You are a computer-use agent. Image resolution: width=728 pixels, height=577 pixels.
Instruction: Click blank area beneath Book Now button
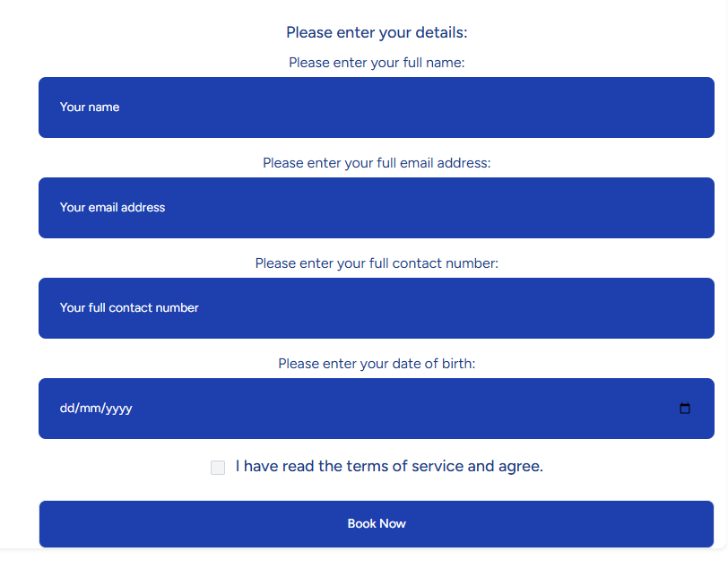coord(377,563)
